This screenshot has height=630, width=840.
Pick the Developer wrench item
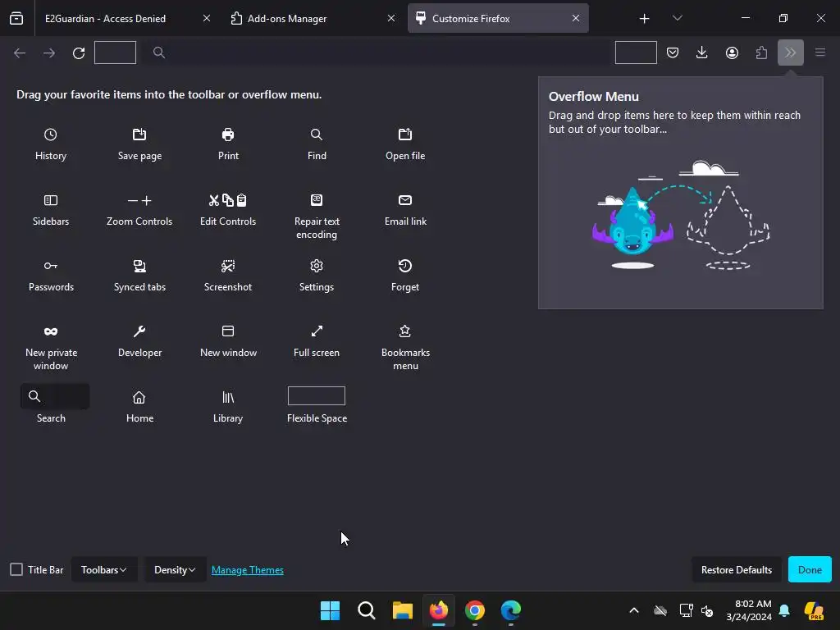pos(139,342)
